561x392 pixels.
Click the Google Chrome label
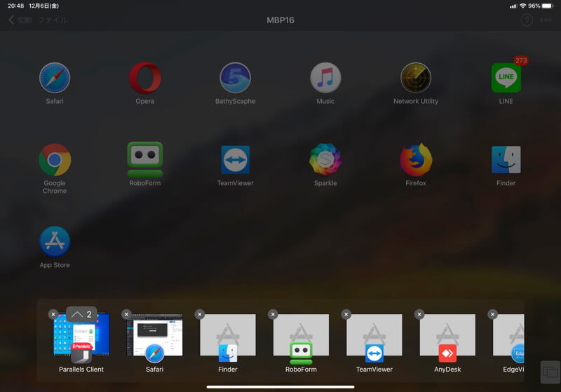(x=55, y=187)
